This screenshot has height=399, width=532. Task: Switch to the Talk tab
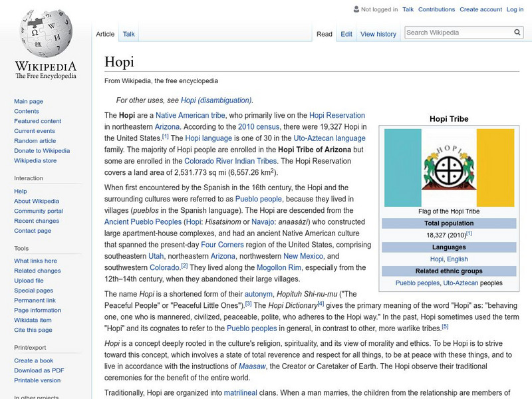128,34
